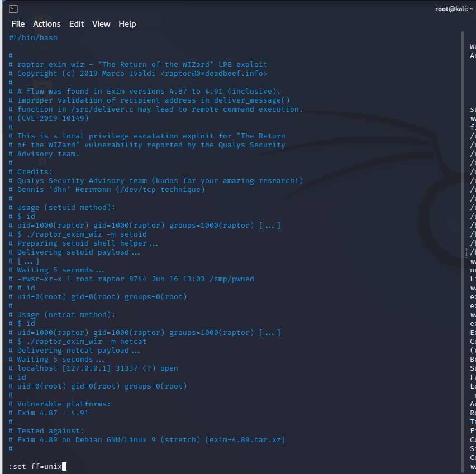Click the 'Tested against:' line
This screenshot has height=474, width=476.
tap(46, 431)
